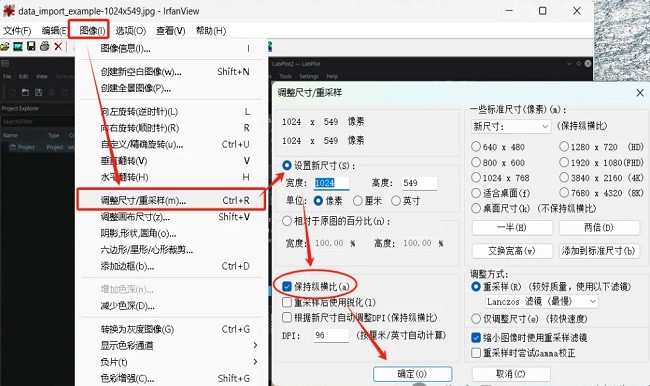Click the 两倍(D) button
650x386 pixels.
[x=599, y=228]
